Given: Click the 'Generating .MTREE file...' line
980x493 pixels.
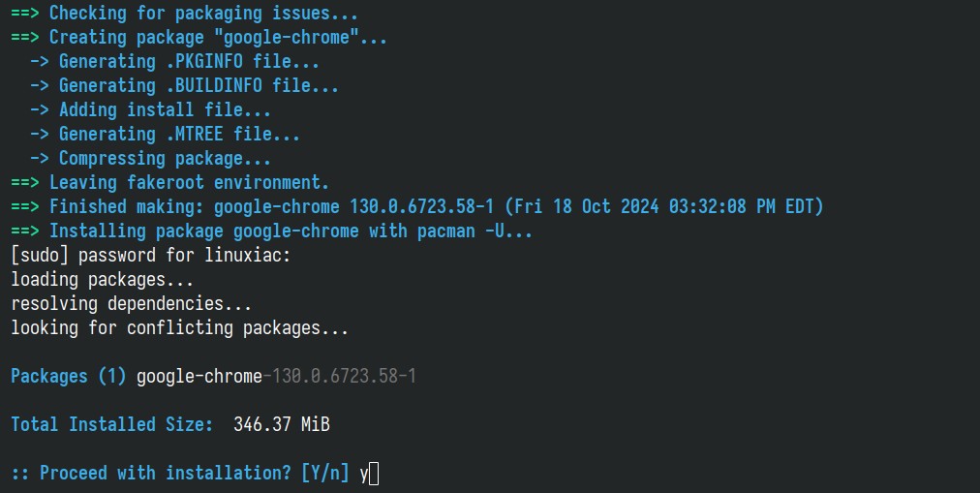Looking at the screenshot, I should click(x=165, y=135).
